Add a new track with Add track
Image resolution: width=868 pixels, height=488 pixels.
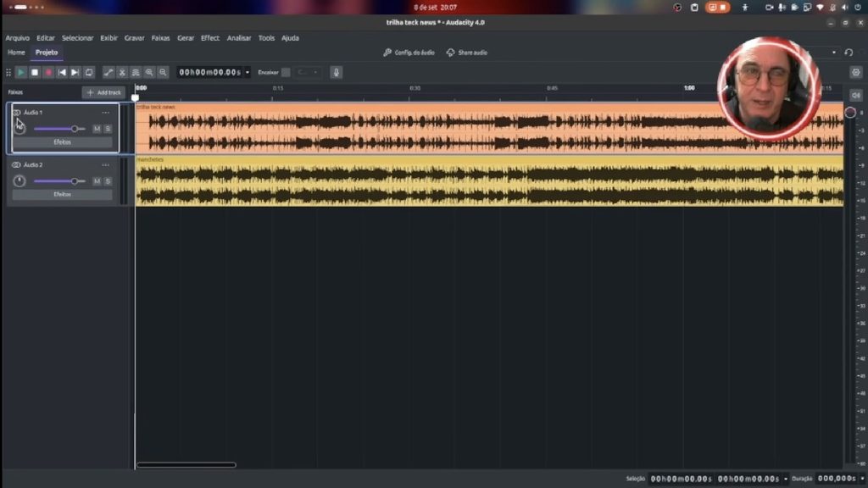click(x=103, y=92)
